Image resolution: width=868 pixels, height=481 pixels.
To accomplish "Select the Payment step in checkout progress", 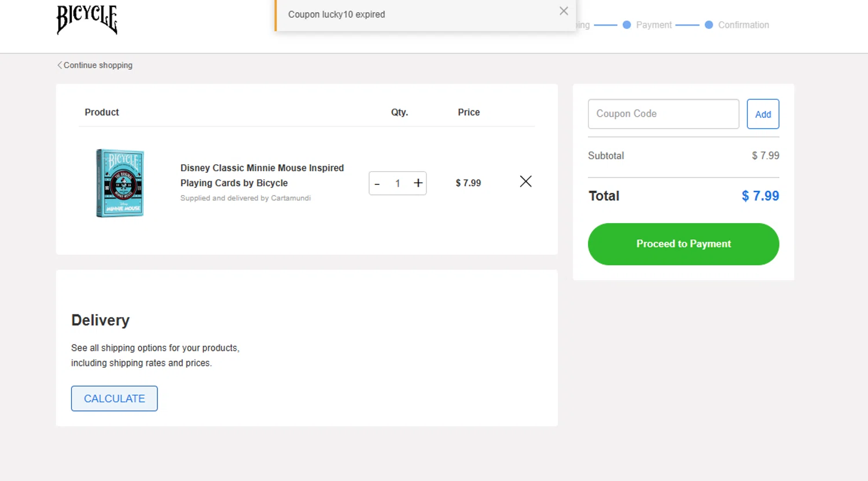I will click(x=648, y=25).
